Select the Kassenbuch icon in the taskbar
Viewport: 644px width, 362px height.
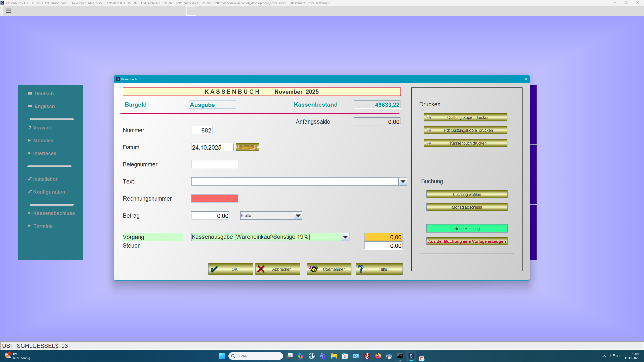click(411, 356)
